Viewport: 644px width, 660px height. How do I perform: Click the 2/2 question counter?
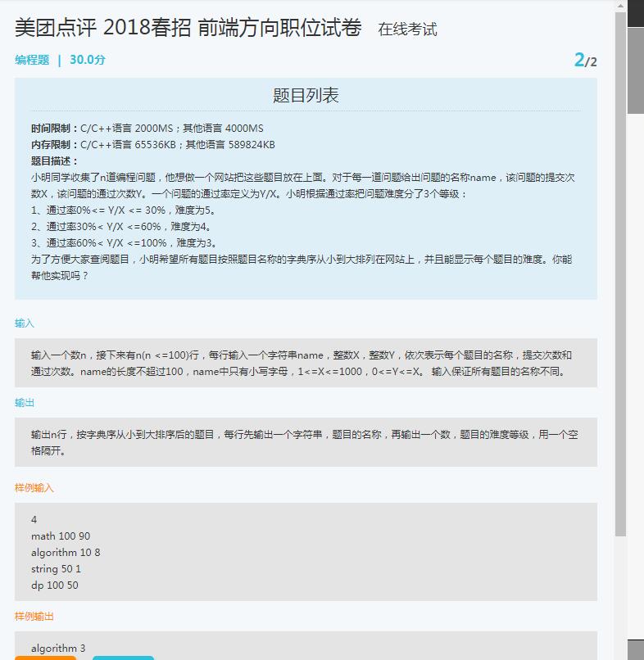click(x=586, y=61)
